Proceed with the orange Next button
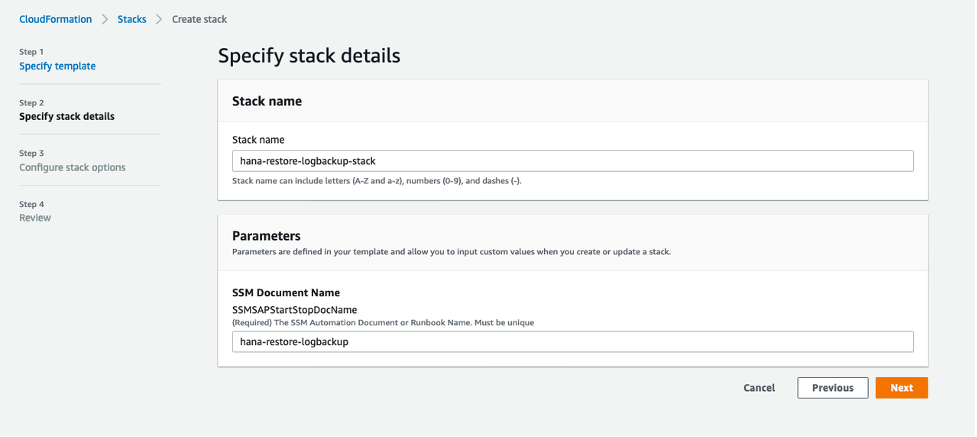The width and height of the screenshot is (977, 437). [x=901, y=388]
